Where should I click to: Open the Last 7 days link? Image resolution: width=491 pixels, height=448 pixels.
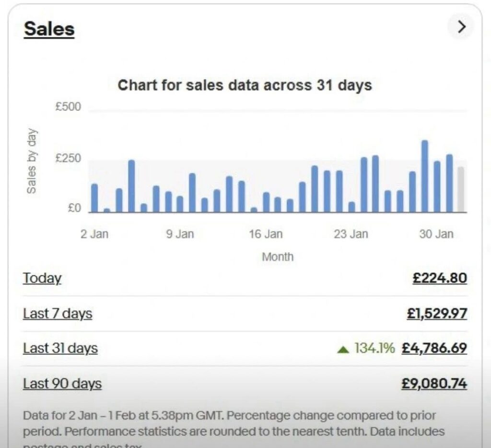click(58, 314)
